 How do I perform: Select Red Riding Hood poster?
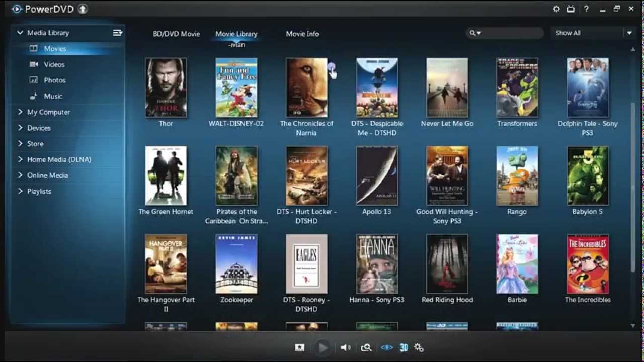(447, 264)
